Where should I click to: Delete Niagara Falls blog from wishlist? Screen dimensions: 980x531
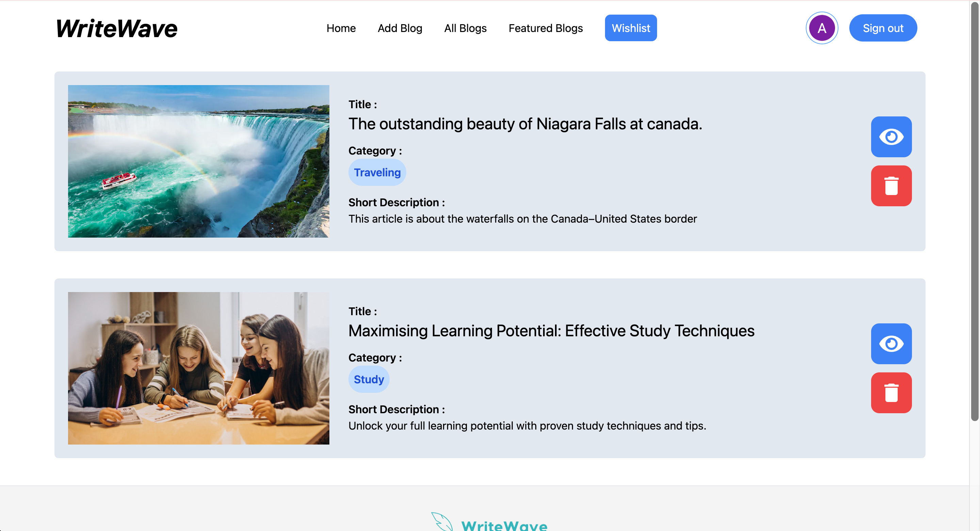tap(891, 186)
